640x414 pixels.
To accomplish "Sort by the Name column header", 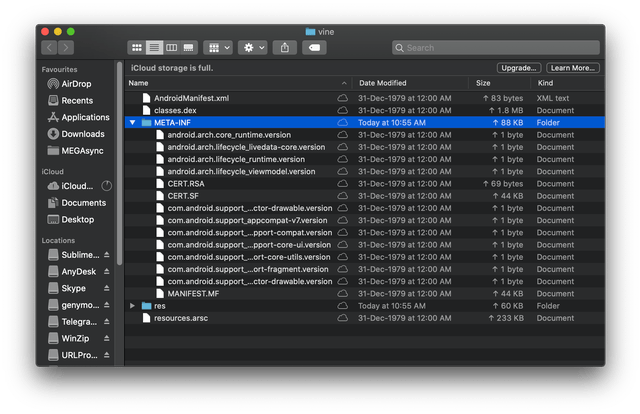I will coord(238,83).
